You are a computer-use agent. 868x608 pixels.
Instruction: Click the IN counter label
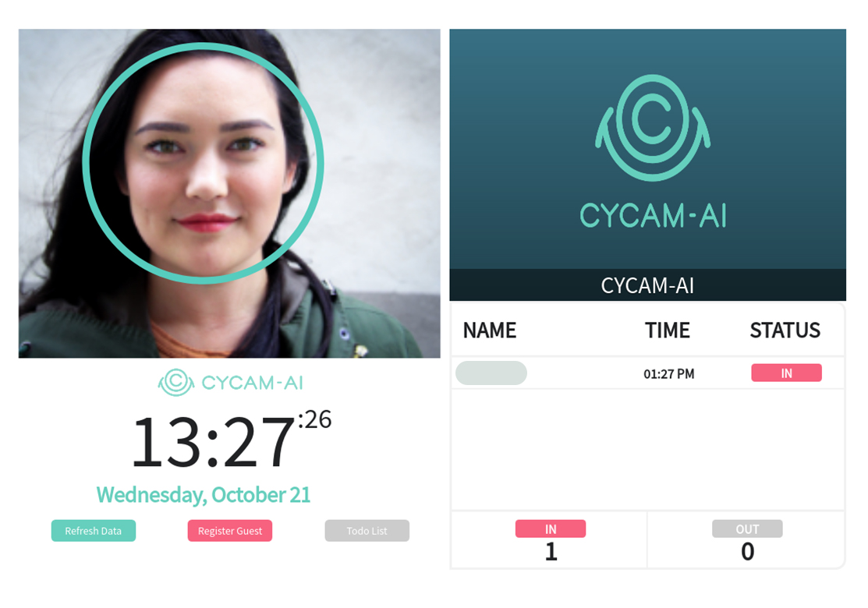pos(551,529)
